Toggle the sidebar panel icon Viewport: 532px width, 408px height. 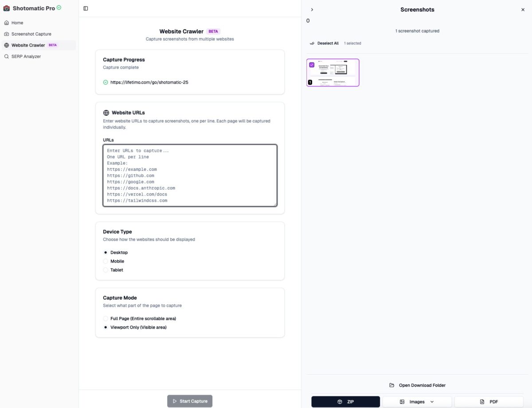(86, 8)
